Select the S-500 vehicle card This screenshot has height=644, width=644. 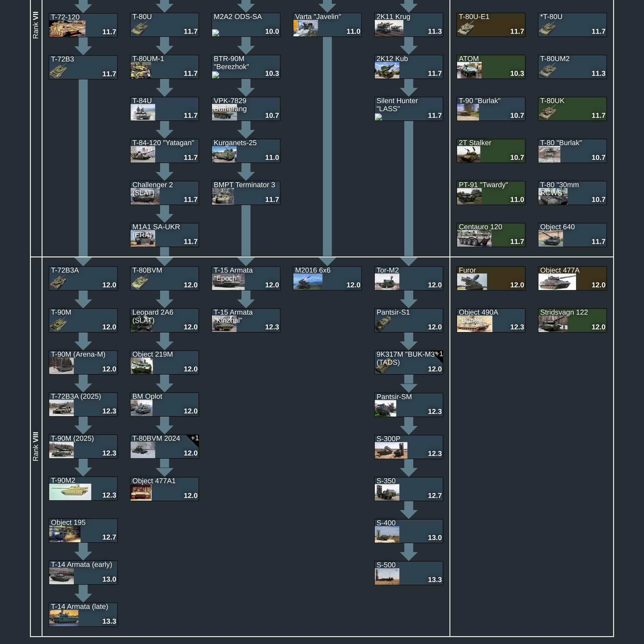pos(408,573)
